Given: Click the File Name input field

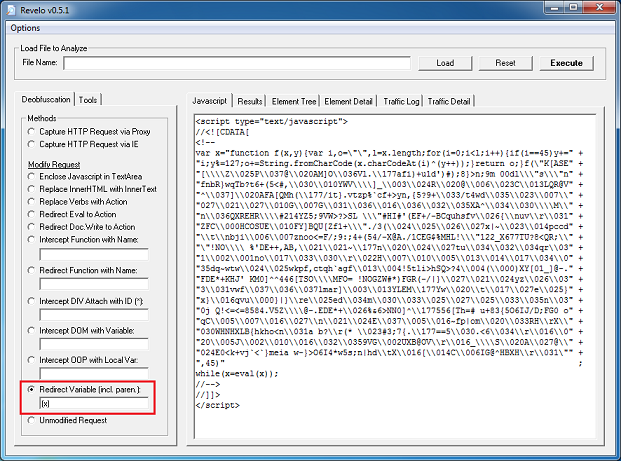Looking at the screenshot, I should pos(236,63).
